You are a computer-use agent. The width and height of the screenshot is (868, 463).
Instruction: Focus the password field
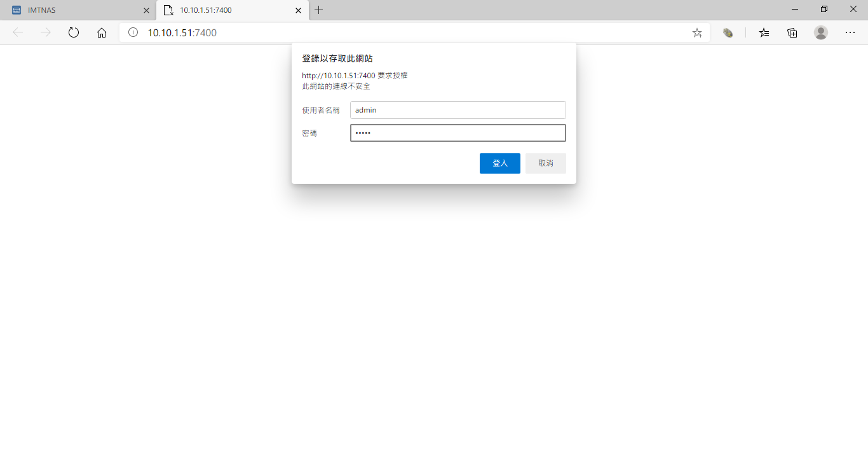(x=458, y=133)
